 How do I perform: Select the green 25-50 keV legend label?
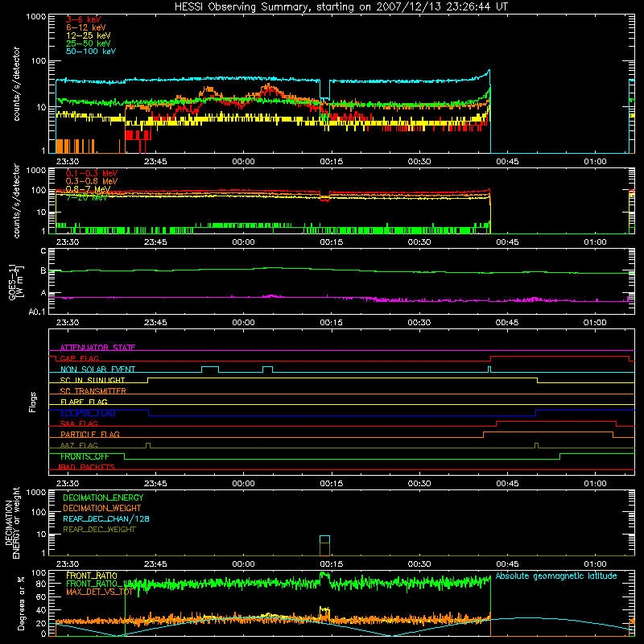(89, 43)
